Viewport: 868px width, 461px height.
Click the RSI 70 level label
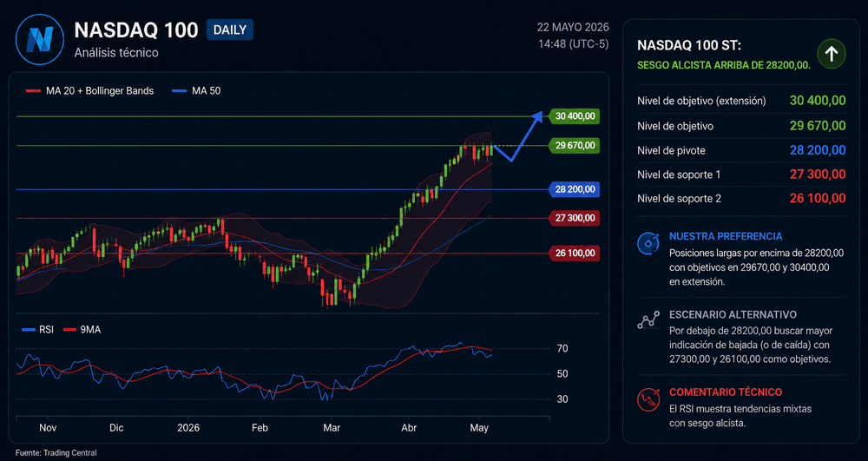(562, 349)
